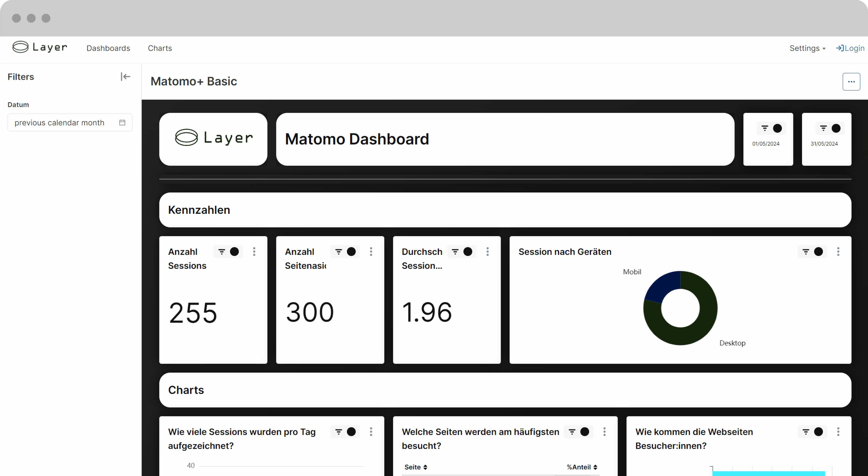868x476 pixels.
Task: Click the cyan bar in the Besucher:innen chart
Action: click(769, 473)
